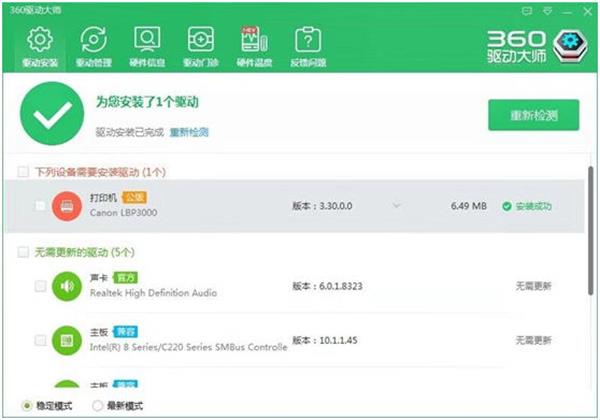The height and width of the screenshot is (420, 600).
Task: Click the 版本：6.0.1.8323 text
Action: point(327,286)
